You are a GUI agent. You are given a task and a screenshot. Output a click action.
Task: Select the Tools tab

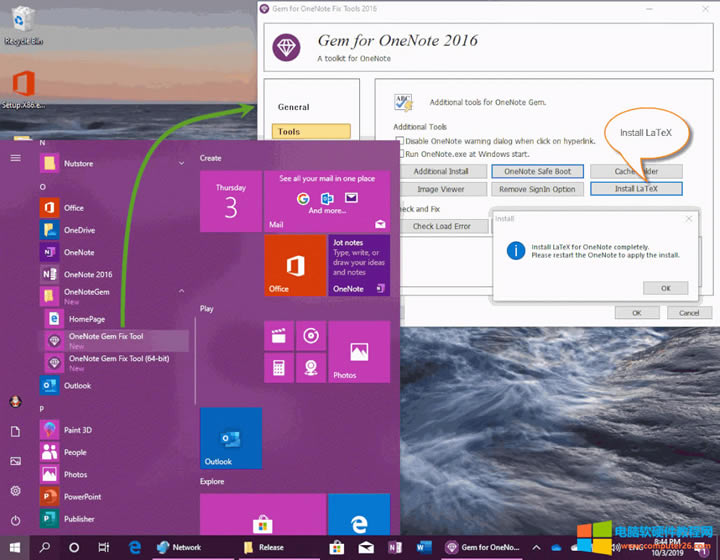pos(310,131)
